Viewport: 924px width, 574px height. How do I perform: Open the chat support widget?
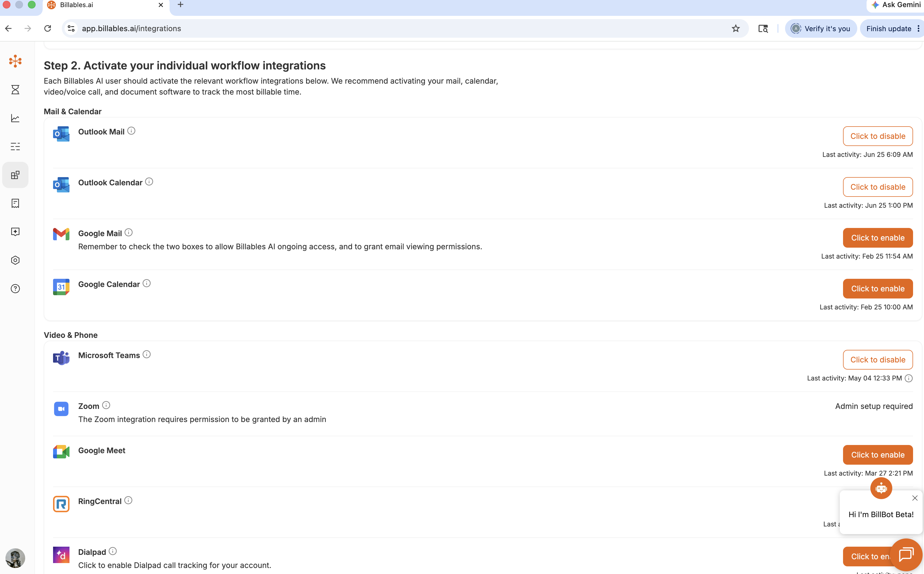click(906, 555)
